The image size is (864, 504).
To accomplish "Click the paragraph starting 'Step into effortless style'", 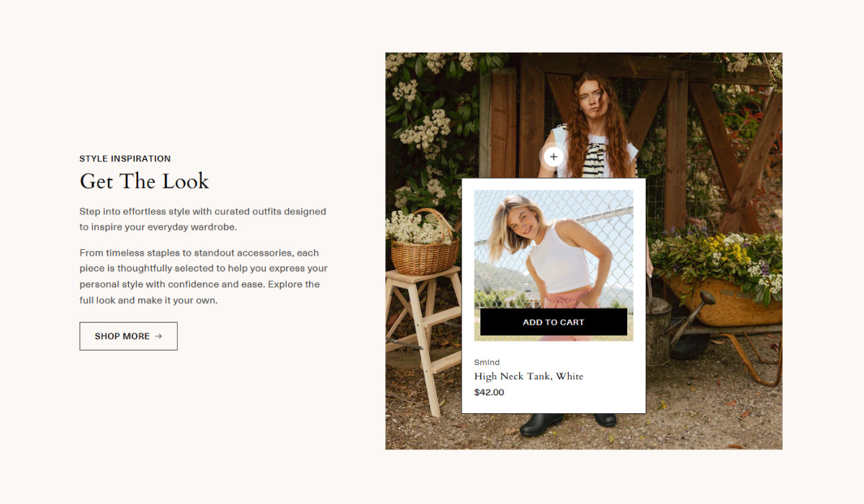I will 203,219.
